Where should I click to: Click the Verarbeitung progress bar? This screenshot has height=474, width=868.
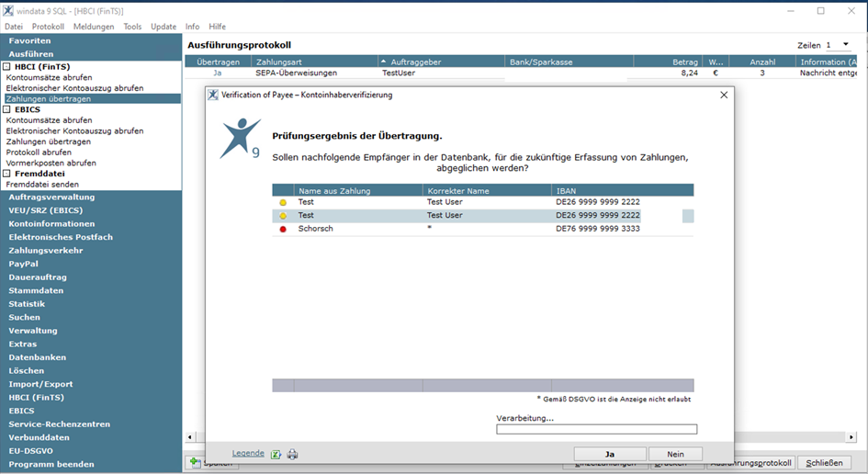[596, 429]
